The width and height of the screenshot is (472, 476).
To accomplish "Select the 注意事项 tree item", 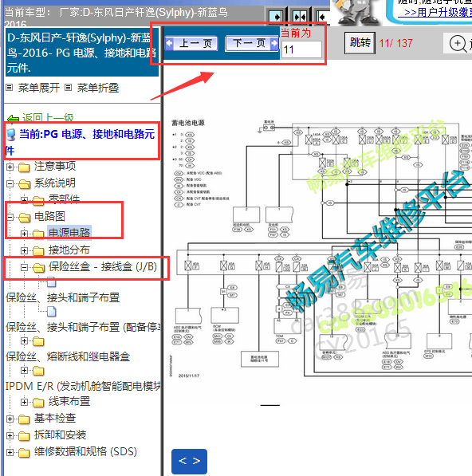I will 55,167.
